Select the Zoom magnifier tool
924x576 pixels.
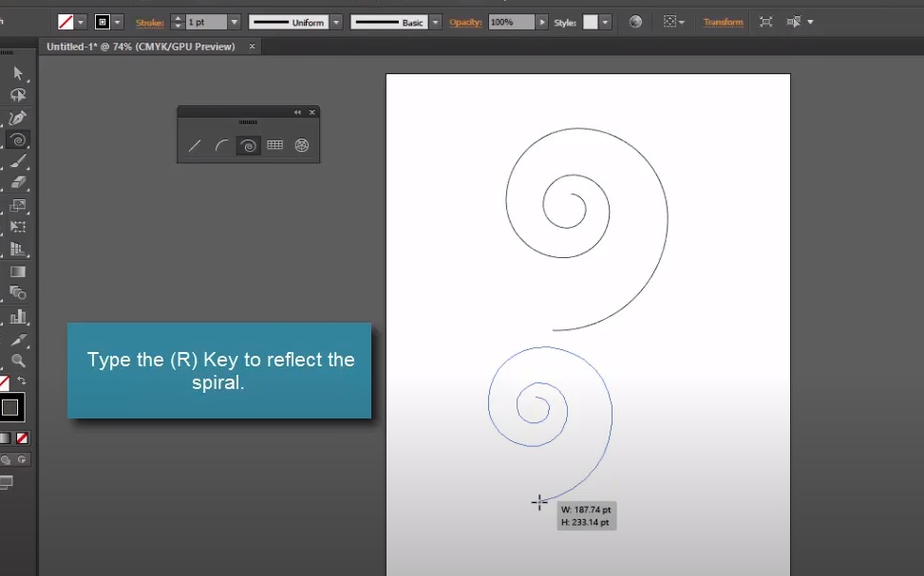point(18,361)
